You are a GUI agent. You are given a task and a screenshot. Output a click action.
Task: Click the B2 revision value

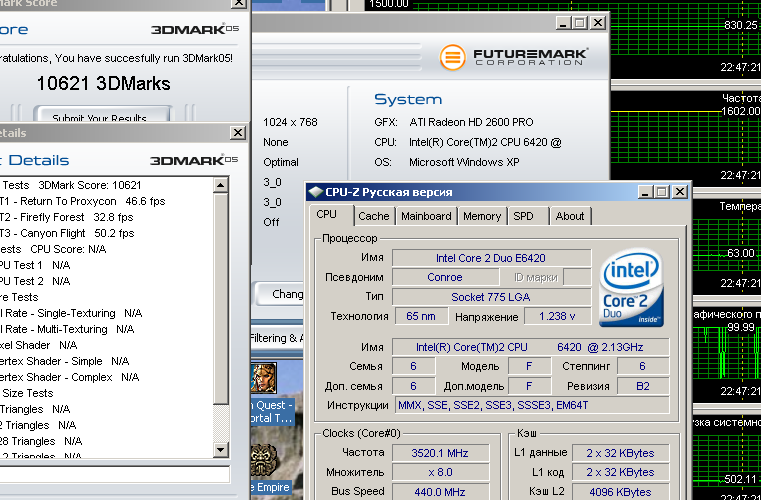pyautogui.click(x=643, y=386)
